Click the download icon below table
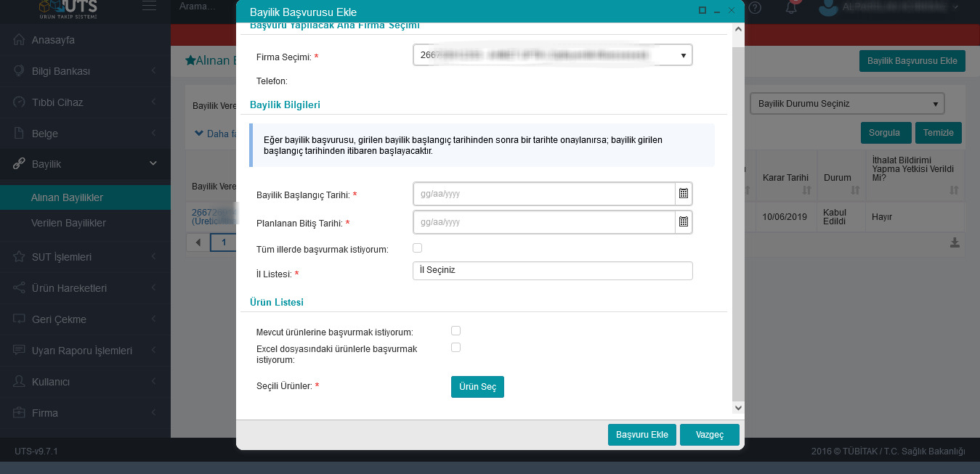The image size is (980, 474). [955, 242]
